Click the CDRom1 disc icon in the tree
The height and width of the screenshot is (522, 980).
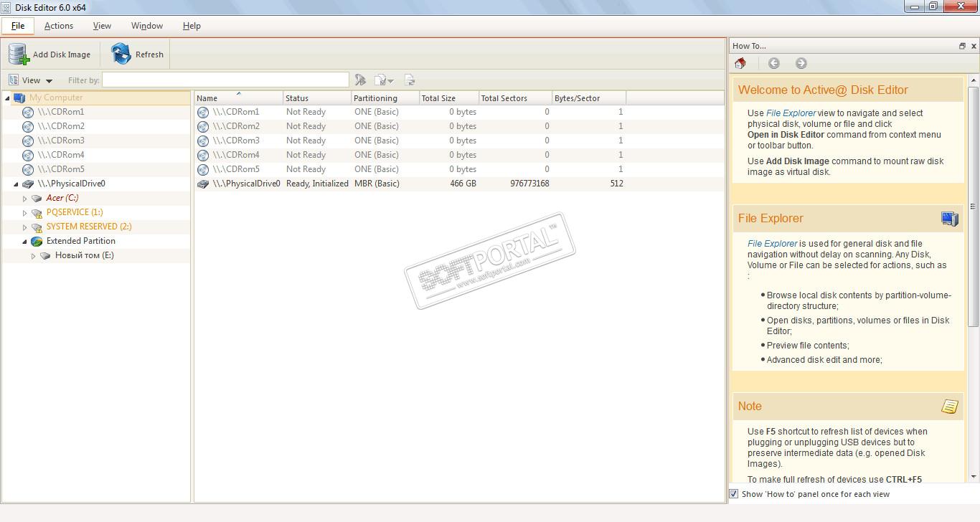28,112
